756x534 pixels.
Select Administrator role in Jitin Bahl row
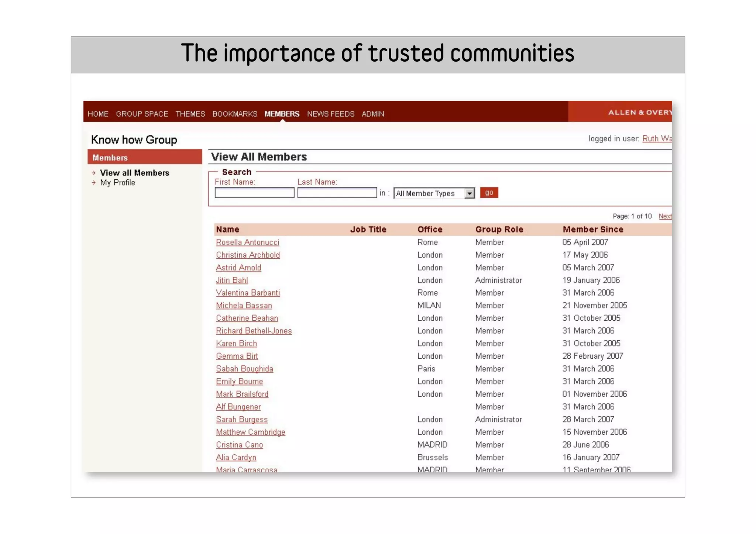coord(499,280)
